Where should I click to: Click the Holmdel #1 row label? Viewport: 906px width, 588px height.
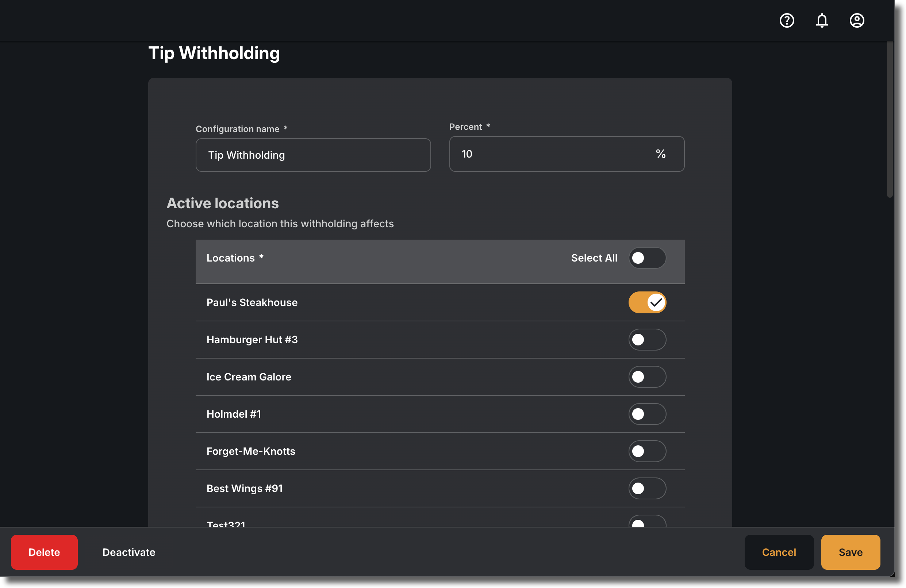233,414
